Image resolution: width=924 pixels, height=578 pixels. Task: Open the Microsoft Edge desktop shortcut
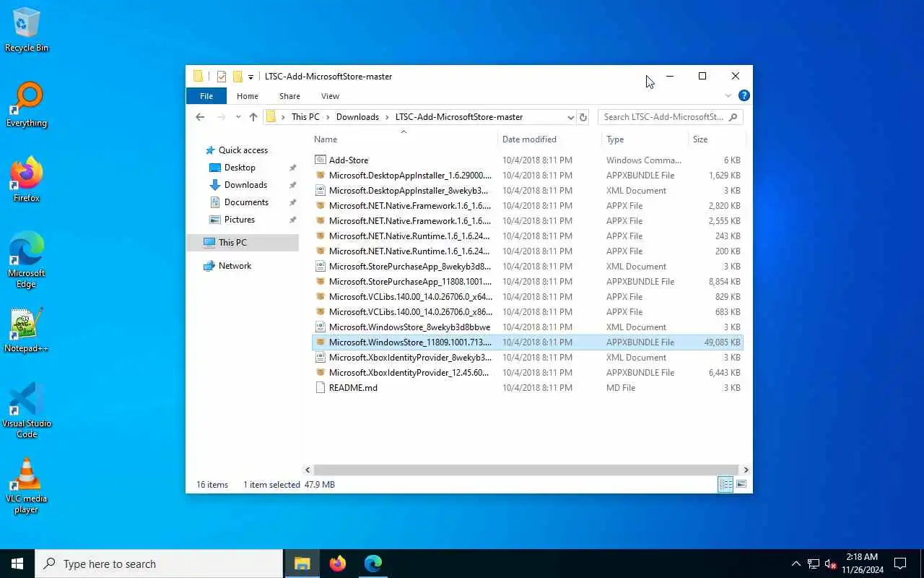pos(27,260)
